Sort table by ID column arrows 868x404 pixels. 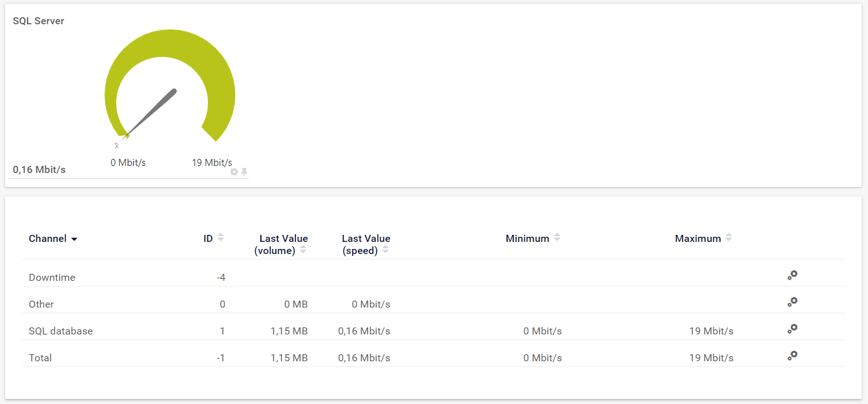click(x=221, y=237)
